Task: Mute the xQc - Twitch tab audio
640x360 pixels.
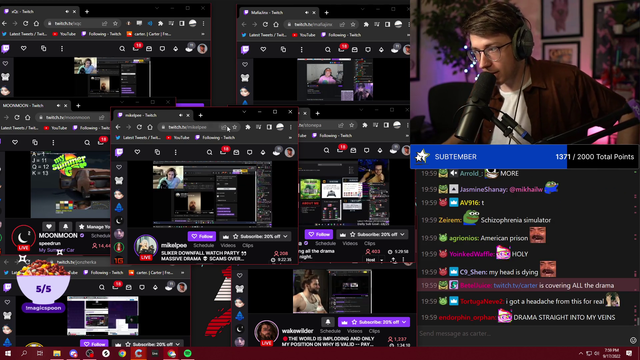Action: click(67, 11)
